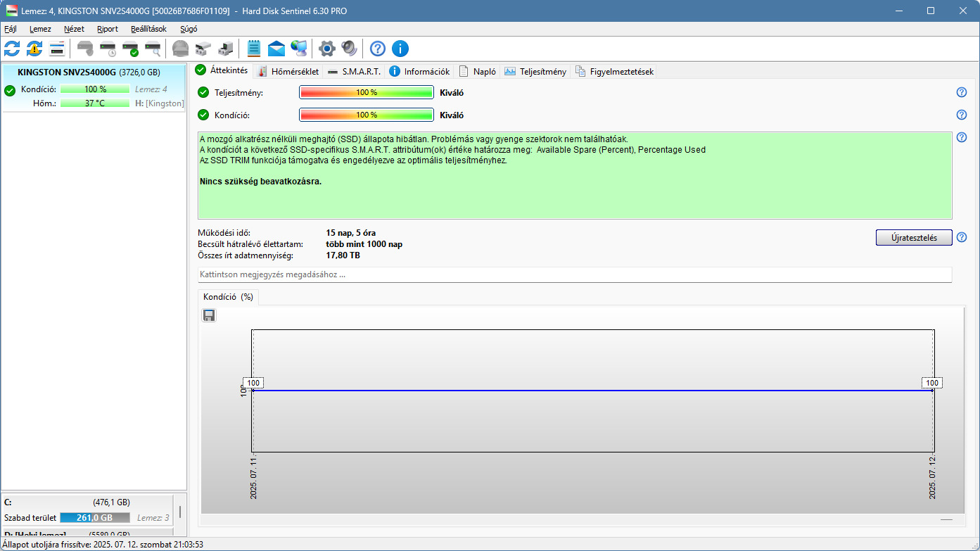Select the C: (476,1 GB) drive entry
The width and height of the screenshot is (980, 551).
click(x=88, y=509)
